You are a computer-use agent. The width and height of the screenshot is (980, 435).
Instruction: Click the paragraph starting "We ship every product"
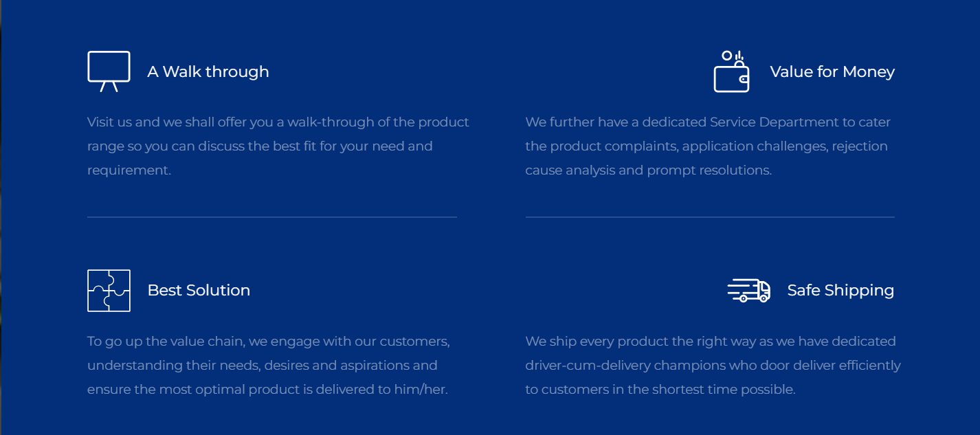[712, 366]
